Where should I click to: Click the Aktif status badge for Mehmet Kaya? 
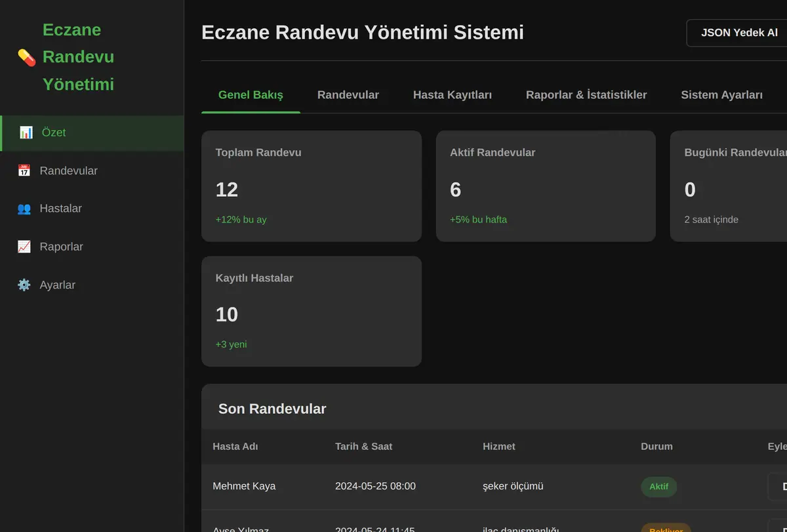coord(658,487)
